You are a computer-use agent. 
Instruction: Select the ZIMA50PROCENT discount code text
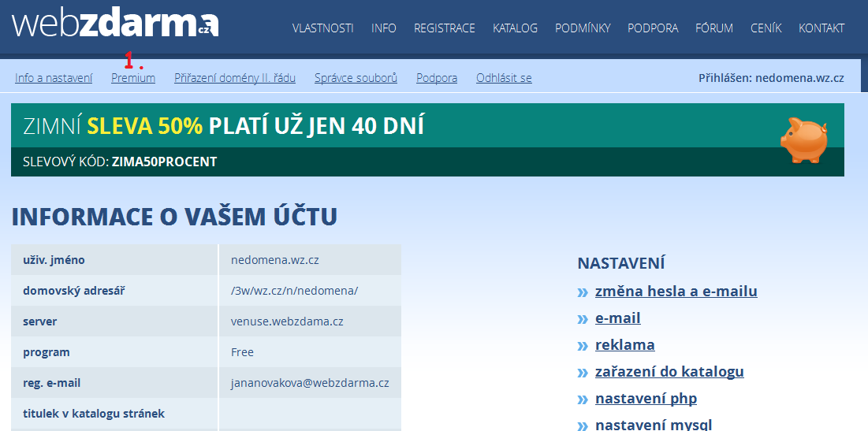click(165, 162)
